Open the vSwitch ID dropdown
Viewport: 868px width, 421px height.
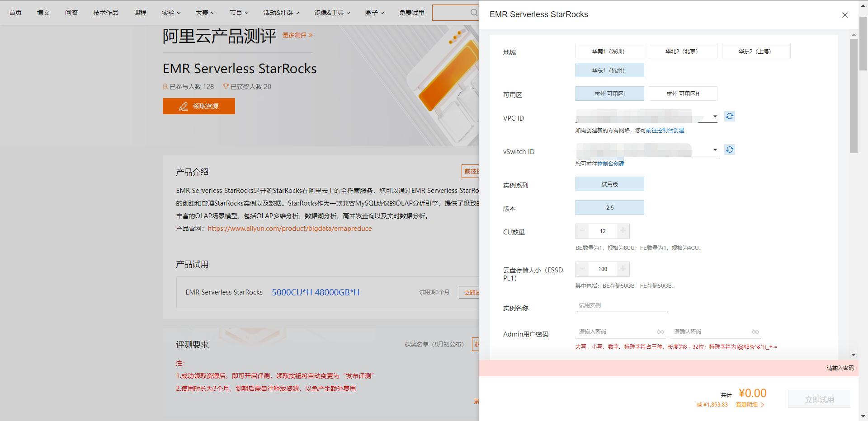pyautogui.click(x=714, y=150)
